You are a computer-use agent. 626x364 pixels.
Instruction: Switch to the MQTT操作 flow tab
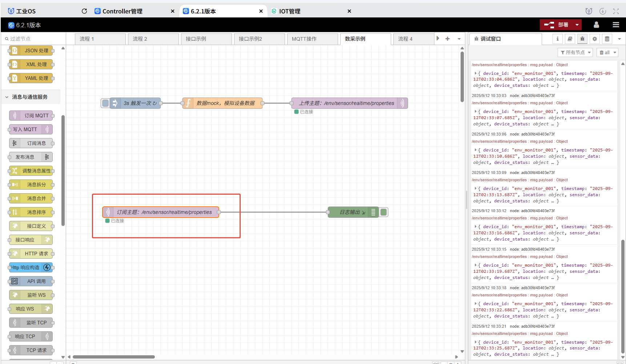[312, 39]
